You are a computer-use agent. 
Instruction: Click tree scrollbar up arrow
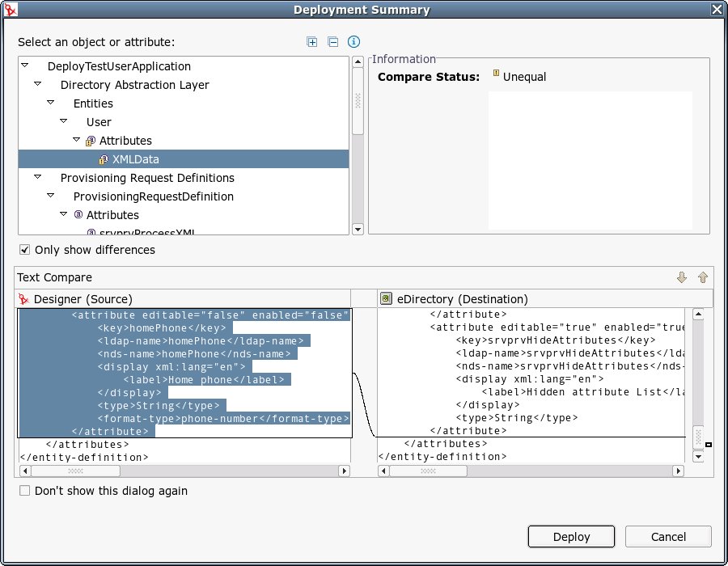(358, 61)
